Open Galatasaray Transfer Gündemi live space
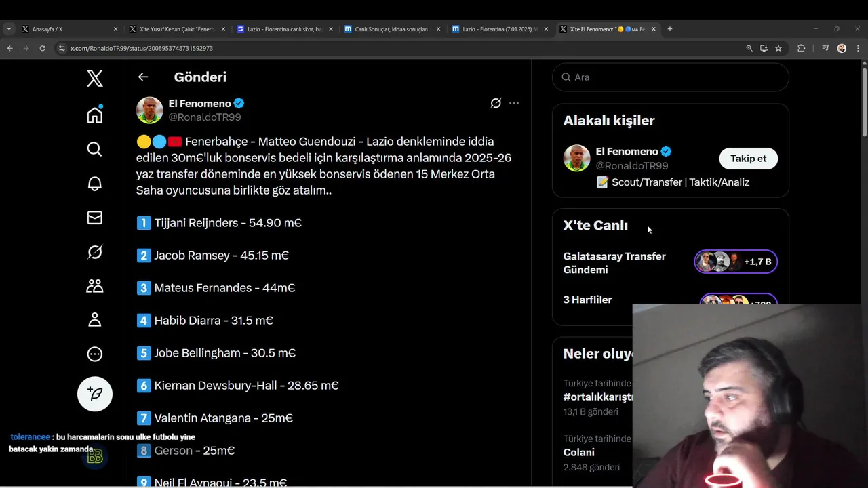868x488 pixels. (614, 263)
